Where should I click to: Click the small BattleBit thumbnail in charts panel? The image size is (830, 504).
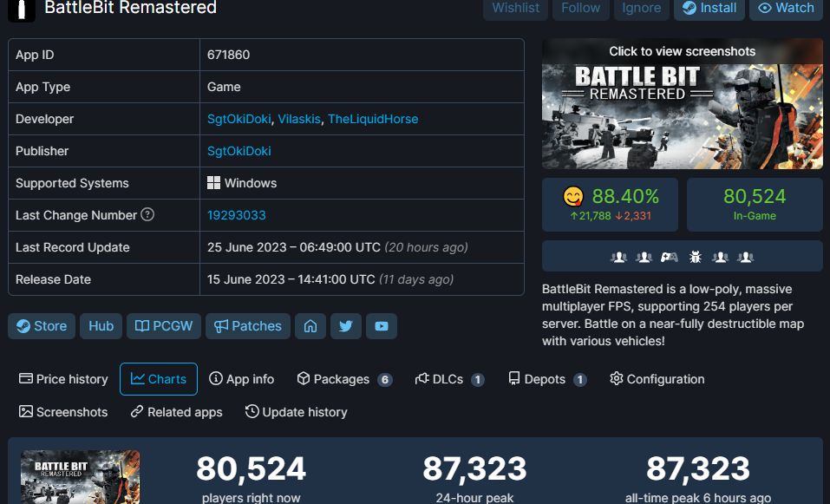(81, 477)
